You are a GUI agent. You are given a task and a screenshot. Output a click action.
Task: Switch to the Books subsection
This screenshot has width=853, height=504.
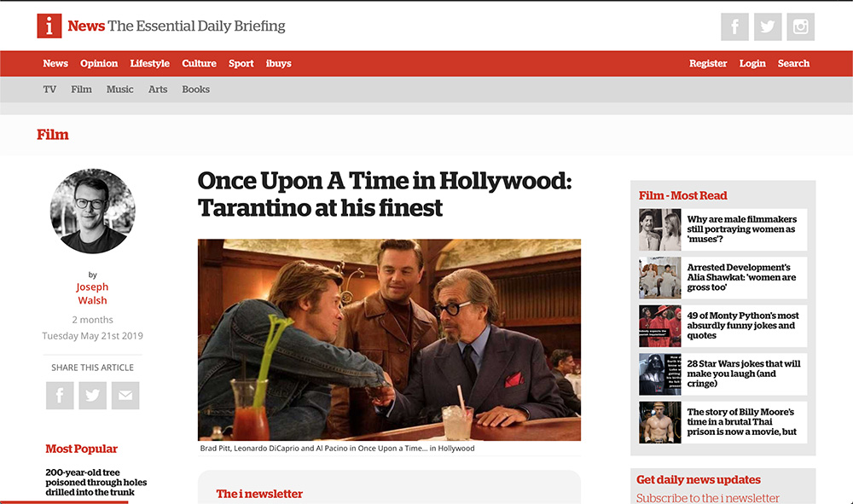(x=196, y=90)
